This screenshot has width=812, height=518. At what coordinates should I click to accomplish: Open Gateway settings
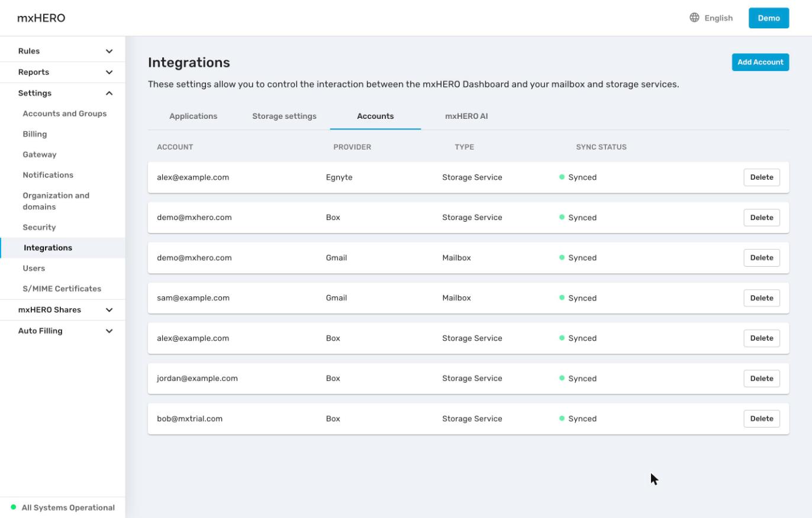(40, 154)
